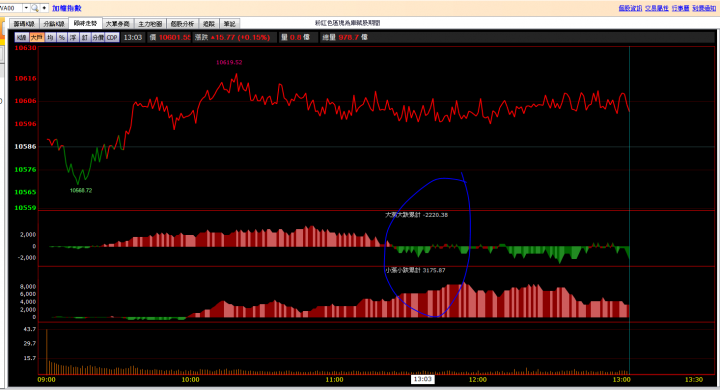Click the 8,000 label on the lower histogram axis

pyautogui.click(x=28, y=287)
